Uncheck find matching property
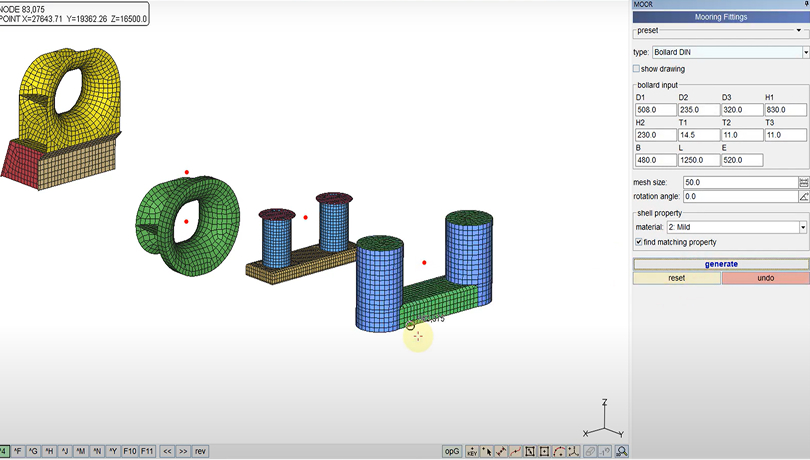Screen dimensions: 810x460 pyautogui.click(x=637, y=242)
